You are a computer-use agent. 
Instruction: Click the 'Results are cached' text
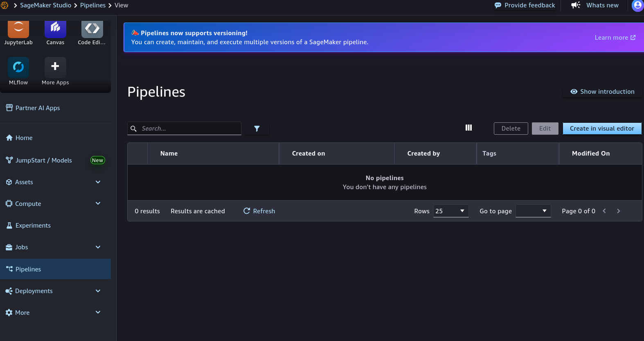(x=198, y=211)
